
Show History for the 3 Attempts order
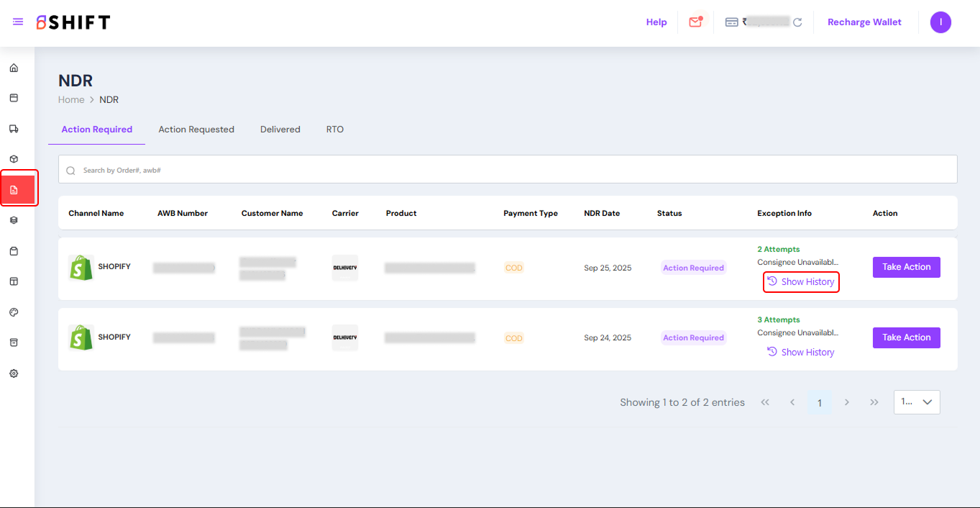tap(801, 352)
